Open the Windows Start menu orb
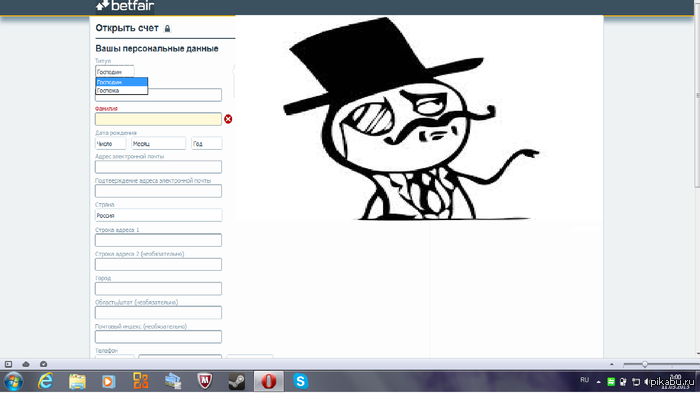 pyautogui.click(x=13, y=382)
